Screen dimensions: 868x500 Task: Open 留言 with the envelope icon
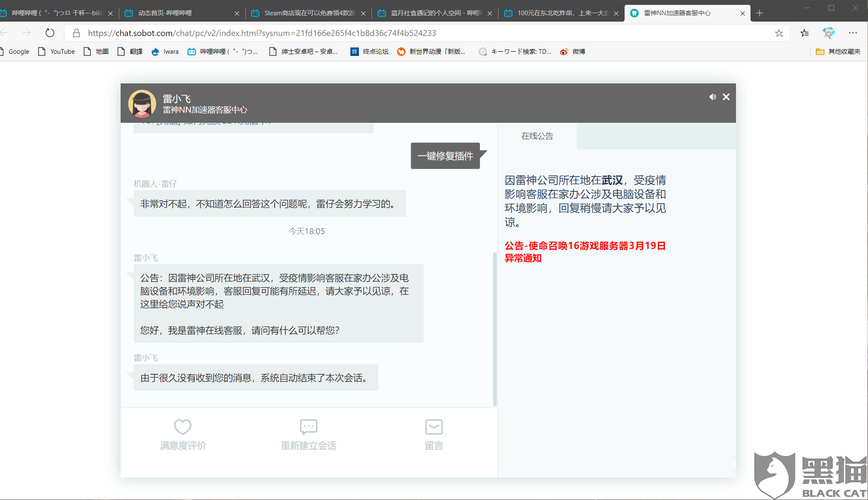[x=434, y=427]
